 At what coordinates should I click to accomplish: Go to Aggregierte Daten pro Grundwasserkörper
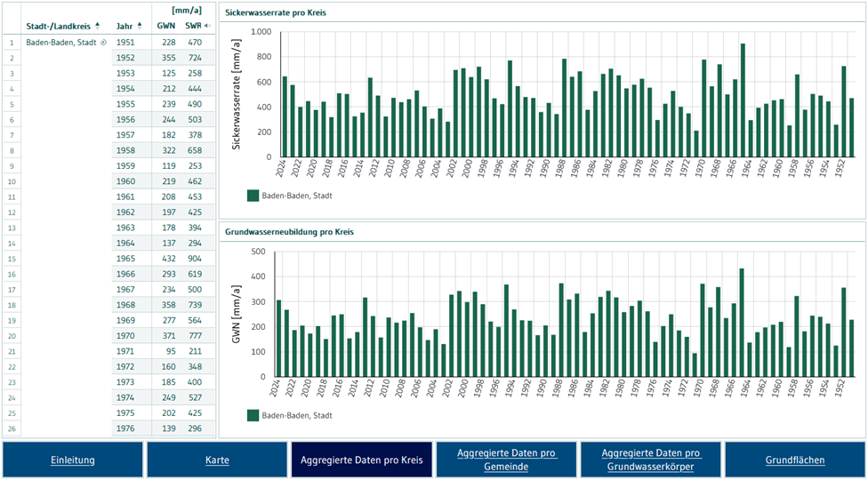[650, 460]
